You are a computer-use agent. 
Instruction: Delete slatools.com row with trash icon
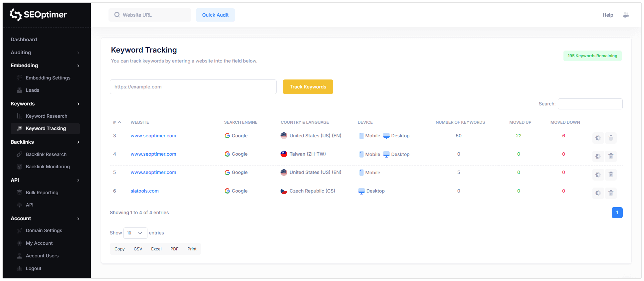[x=611, y=193]
